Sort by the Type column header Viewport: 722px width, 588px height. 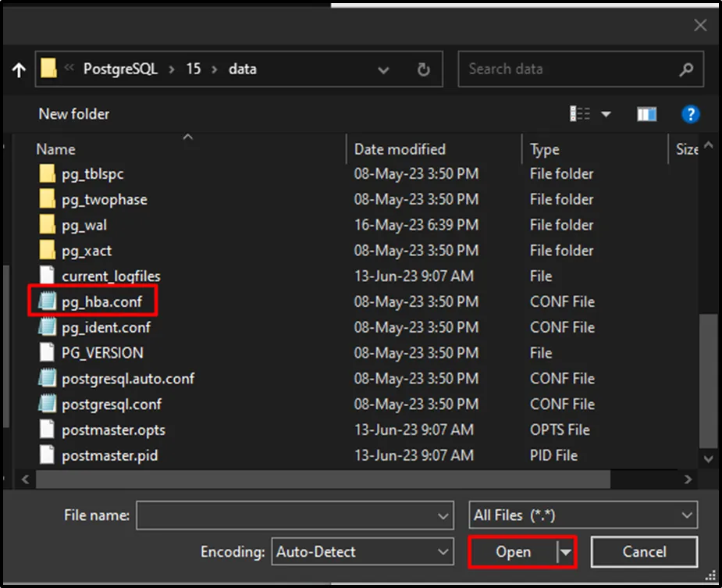(x=545, y=149)
